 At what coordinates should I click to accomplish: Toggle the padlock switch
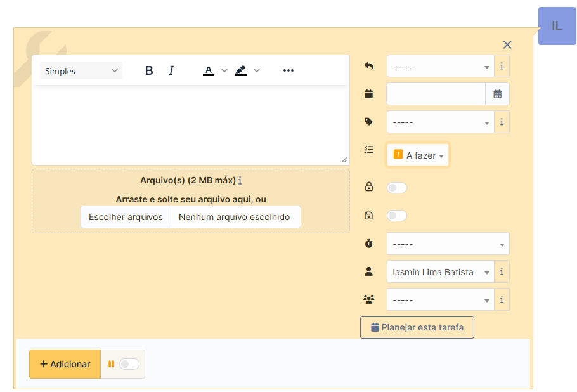click(x=397, y=188)
